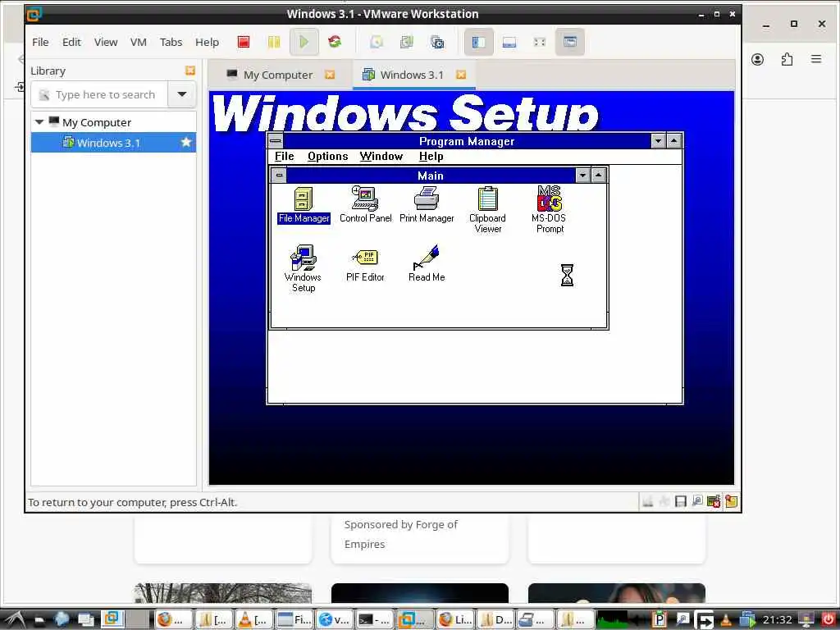Open the Control Panel icon
Image resolution: width=840 pixels, height=630 pixels.
(x=365, y=204)
